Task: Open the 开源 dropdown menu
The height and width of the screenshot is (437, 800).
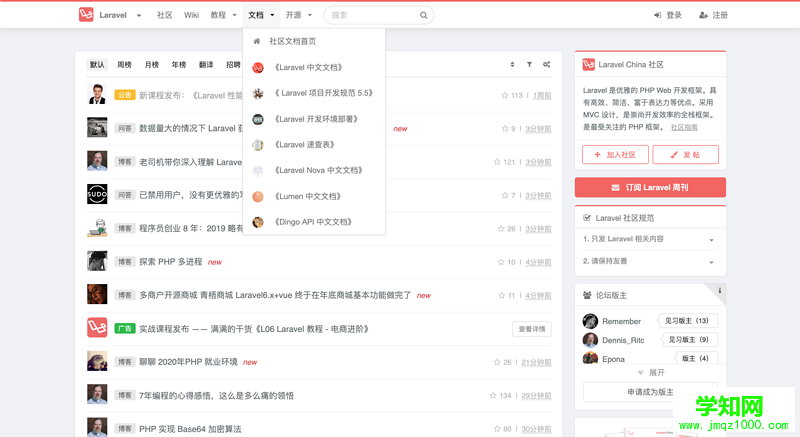Action: (298, 15)
